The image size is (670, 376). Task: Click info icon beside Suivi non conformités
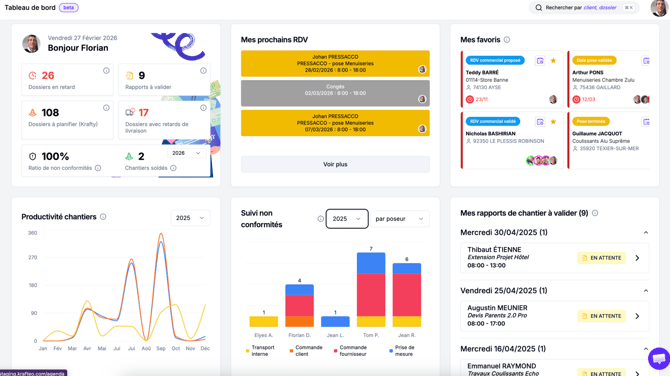[x=320, y=219]
